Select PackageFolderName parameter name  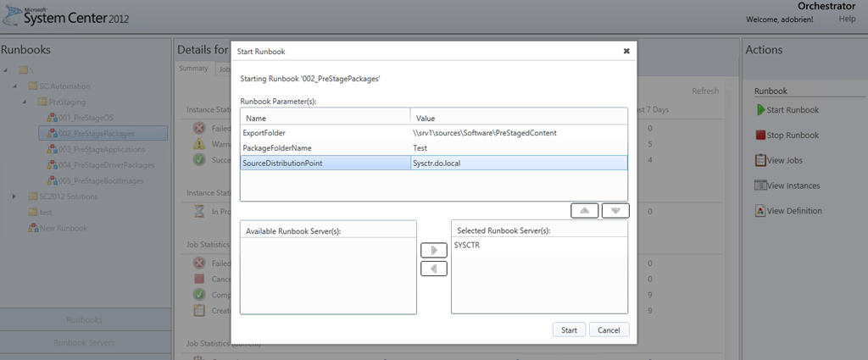325,147
